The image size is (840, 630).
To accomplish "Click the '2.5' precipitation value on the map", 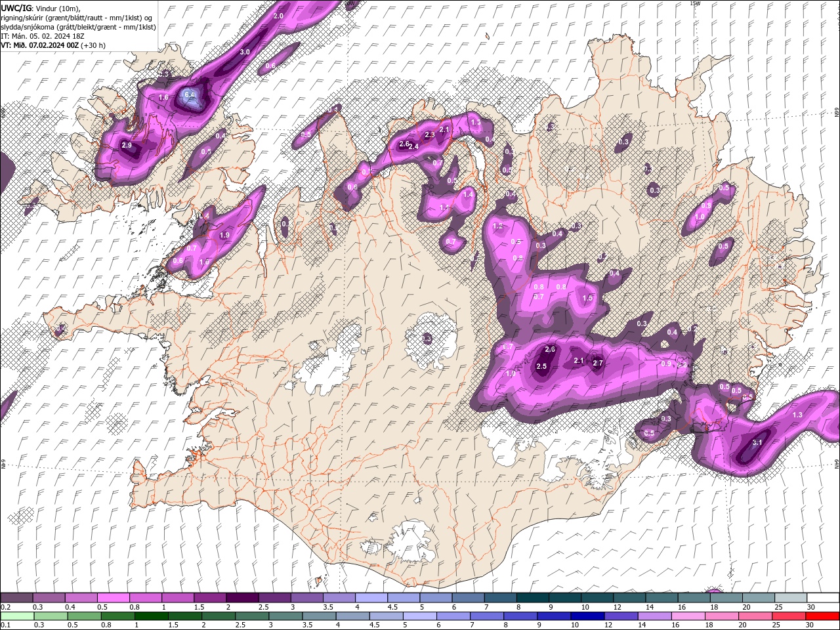I will coord(541,366).
